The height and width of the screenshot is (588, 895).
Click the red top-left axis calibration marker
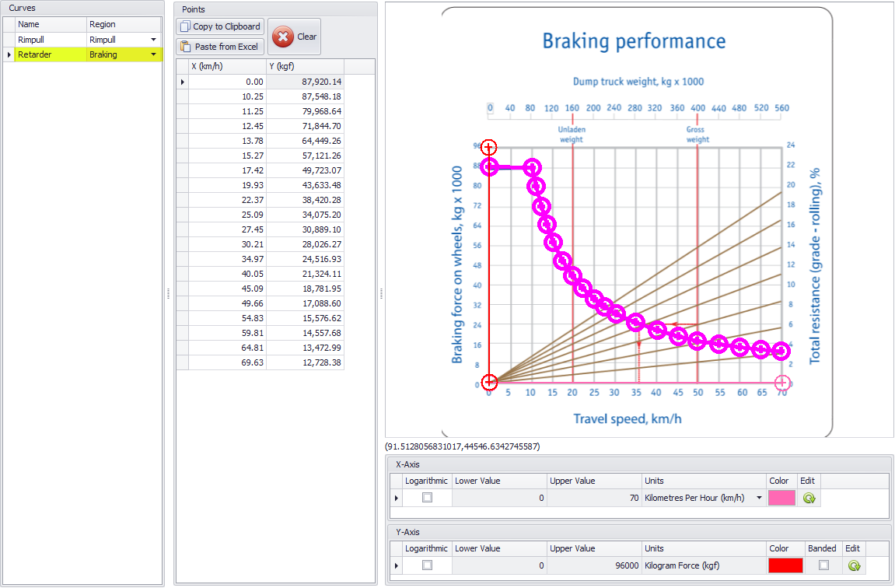tap(488, 148)
